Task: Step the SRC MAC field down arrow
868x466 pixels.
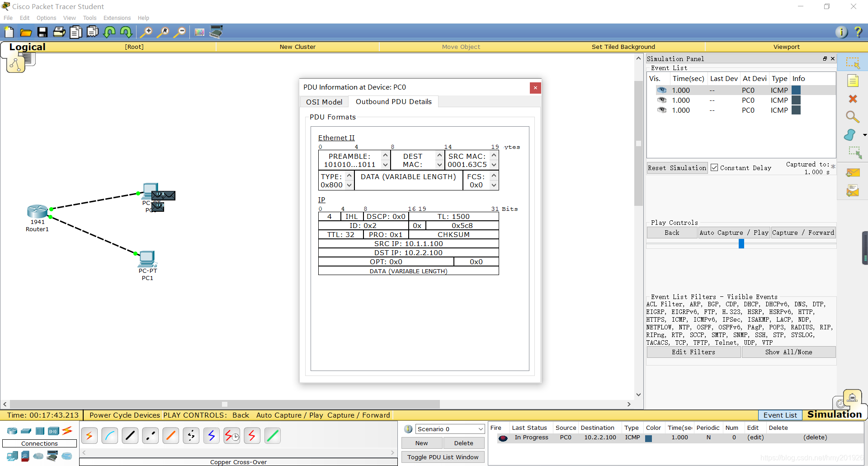Action: point(494,165)
